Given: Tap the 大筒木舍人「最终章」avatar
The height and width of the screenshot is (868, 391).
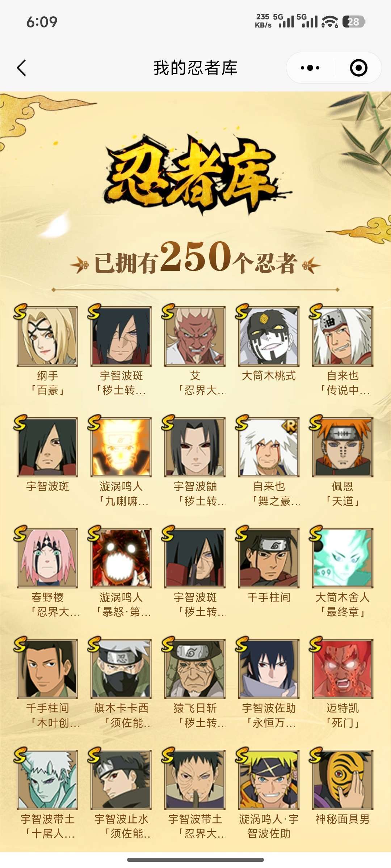Looking at the screenshot, I should 343,558.
